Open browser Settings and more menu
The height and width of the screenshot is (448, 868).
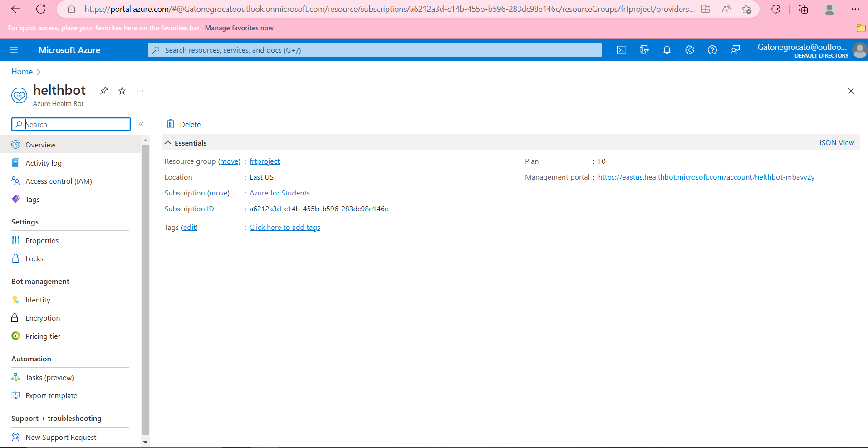pyautogui.click(x=855, y=9)
